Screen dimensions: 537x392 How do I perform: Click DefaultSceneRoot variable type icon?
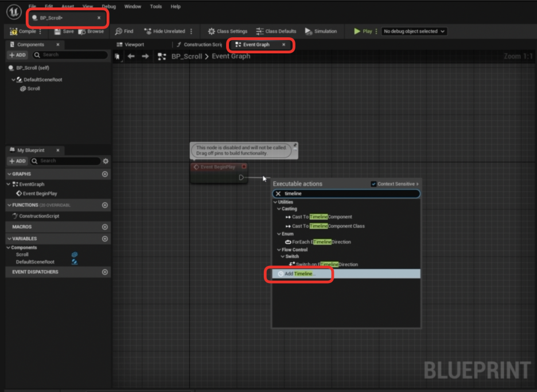(75, 262)
